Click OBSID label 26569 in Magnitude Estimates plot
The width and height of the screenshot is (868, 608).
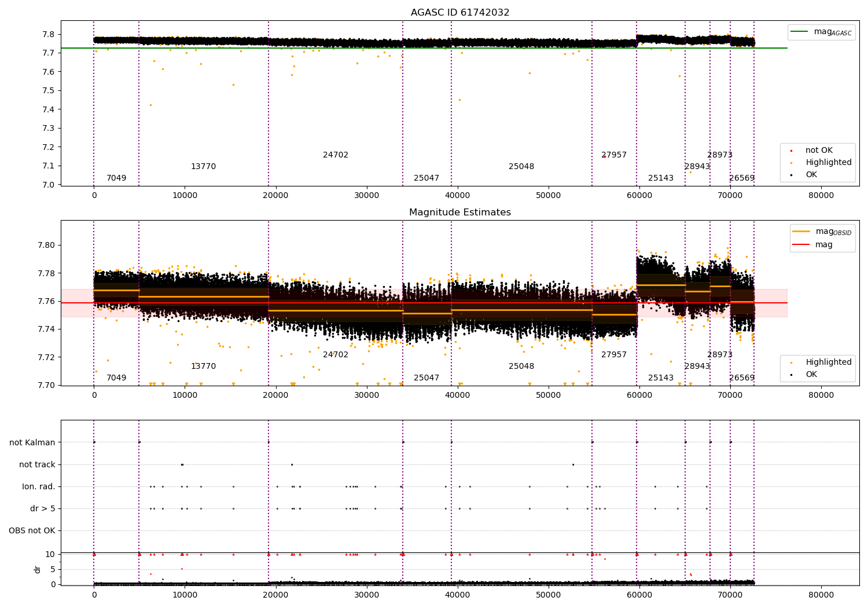coord(742,378)
